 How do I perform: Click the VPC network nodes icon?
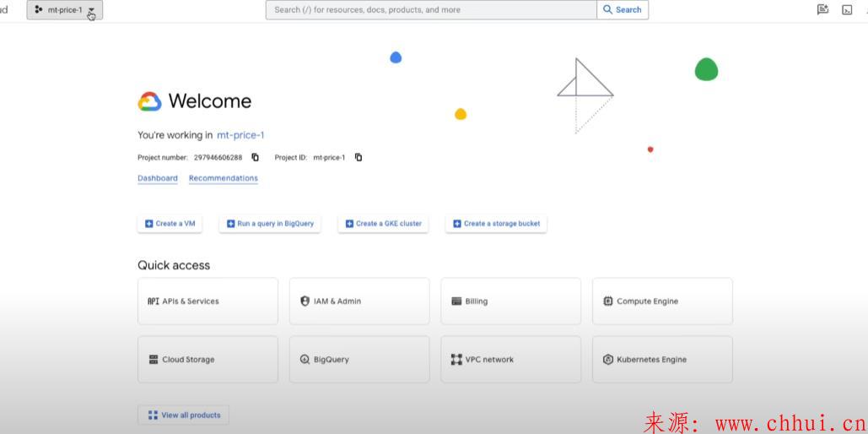(x=456, y=359)
